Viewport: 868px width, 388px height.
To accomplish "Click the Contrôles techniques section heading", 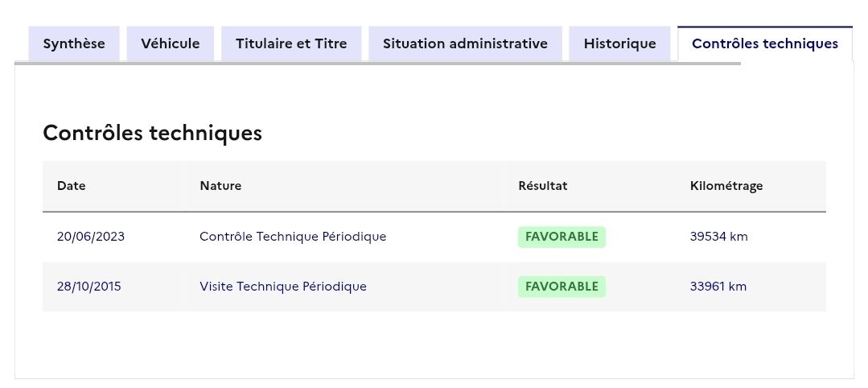I will coord(152,133).
